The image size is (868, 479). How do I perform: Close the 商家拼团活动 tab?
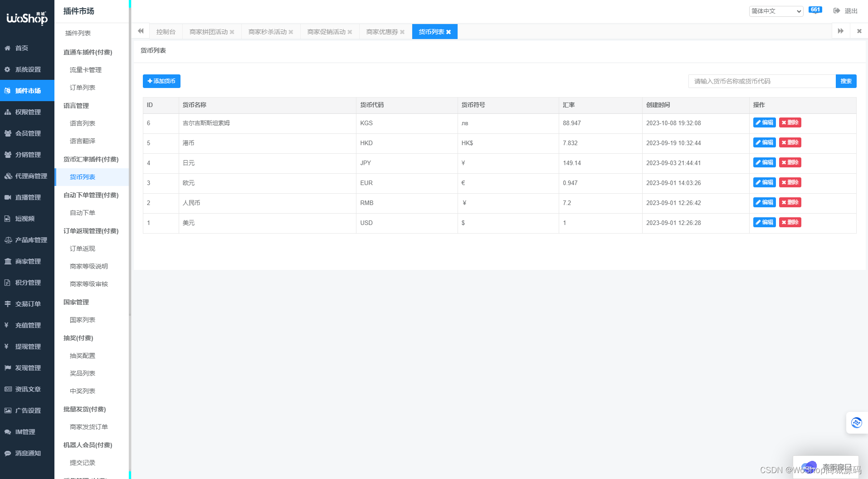232,32
